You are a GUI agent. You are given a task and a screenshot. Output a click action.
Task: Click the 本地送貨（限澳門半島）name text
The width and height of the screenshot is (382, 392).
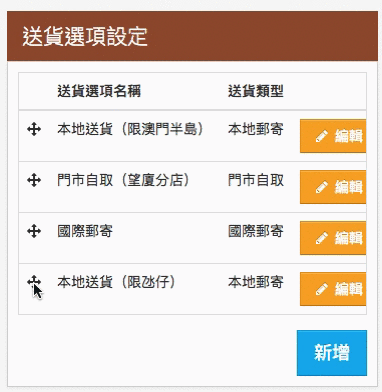130,129
